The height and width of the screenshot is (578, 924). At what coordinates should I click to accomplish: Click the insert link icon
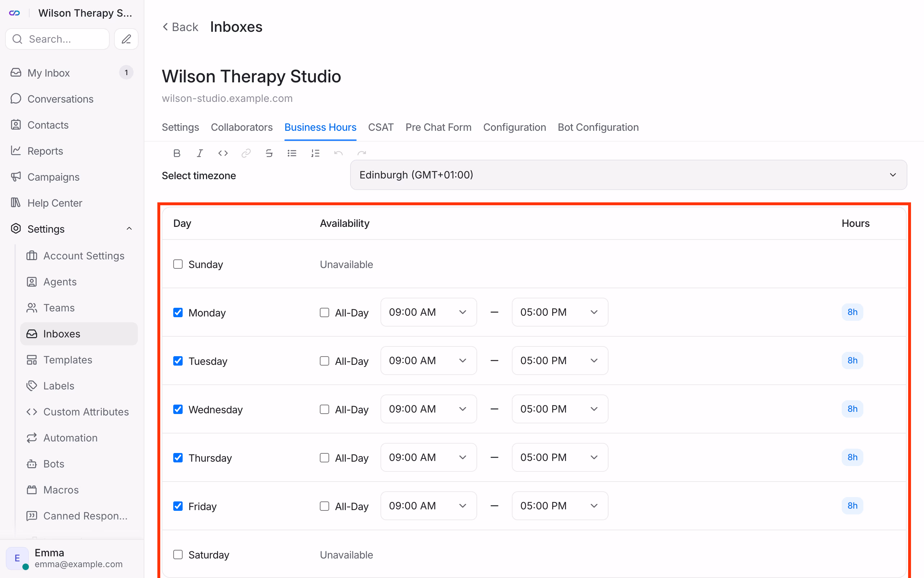pyautogui.click(x=246, y=153)
